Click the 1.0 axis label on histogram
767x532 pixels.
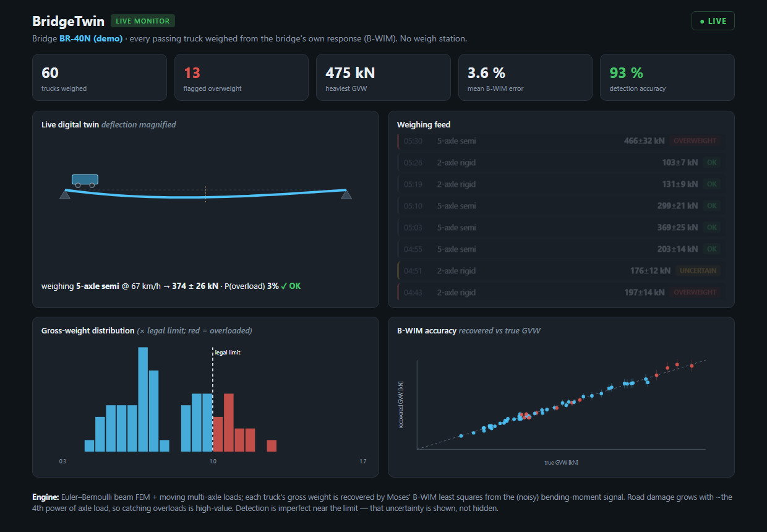(x=212, y=461)
